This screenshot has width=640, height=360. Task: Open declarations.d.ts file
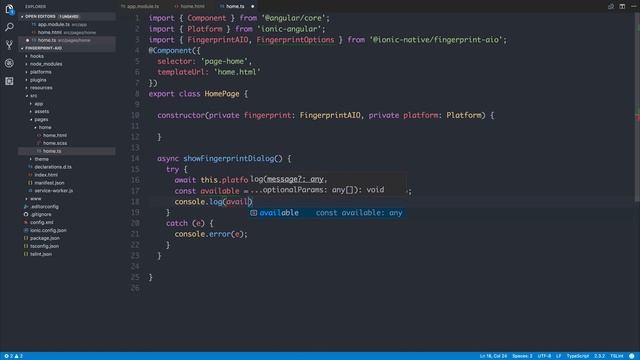tap(53, 167)
